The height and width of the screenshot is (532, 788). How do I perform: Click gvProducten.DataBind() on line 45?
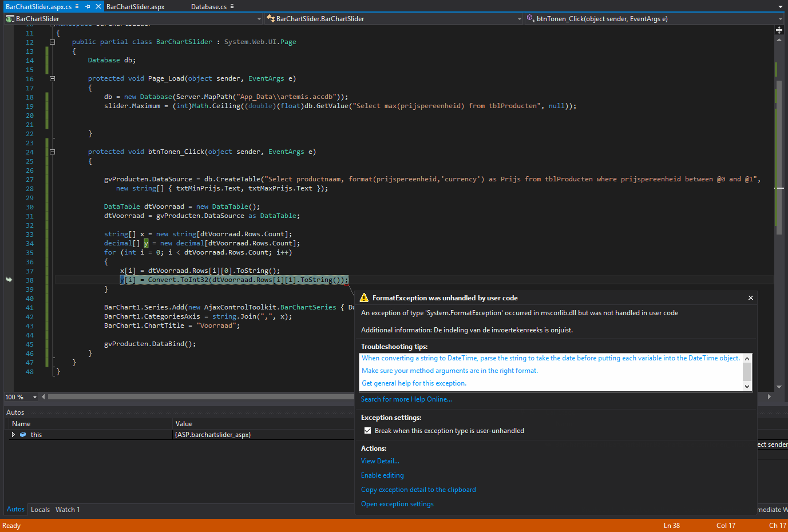click(150, 344)
